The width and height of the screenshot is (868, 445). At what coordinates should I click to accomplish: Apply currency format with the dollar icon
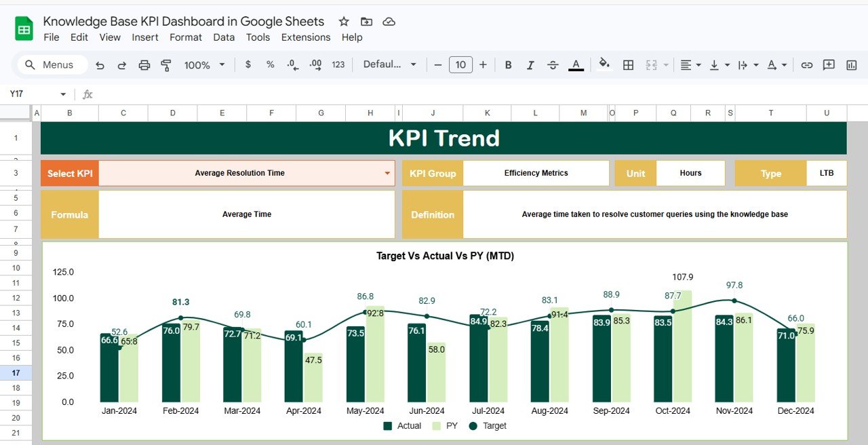coord(248,64)
